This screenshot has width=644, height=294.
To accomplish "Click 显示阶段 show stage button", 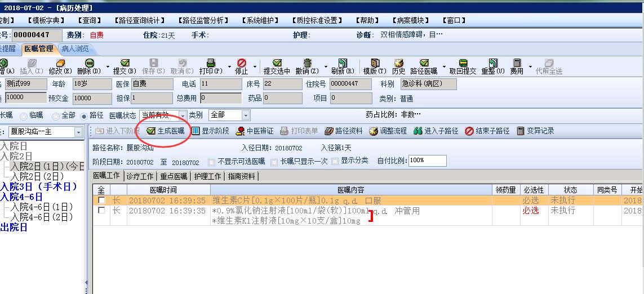I will tap(210, 131).
